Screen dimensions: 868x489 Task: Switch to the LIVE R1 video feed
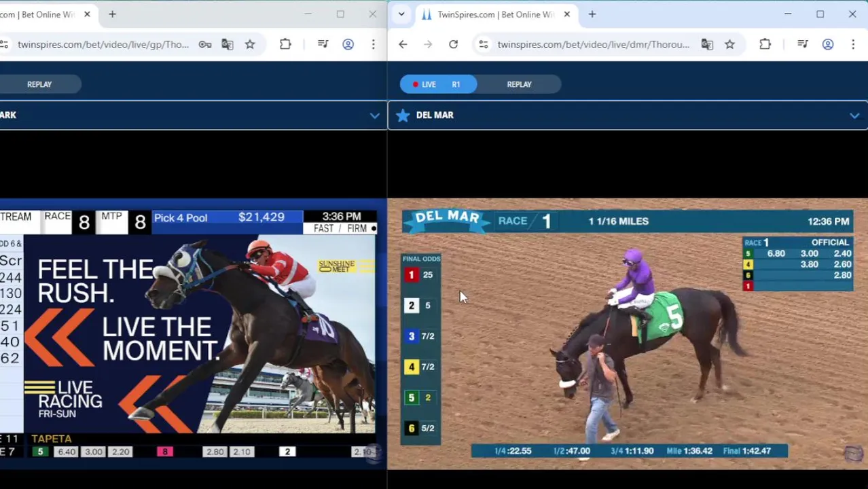pos(438,84)
